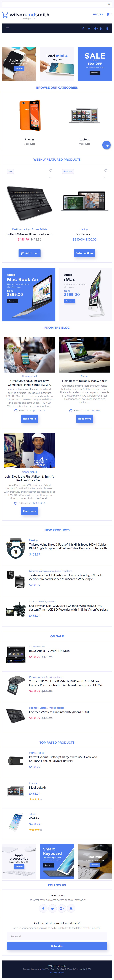Open the Phones category
This screenshot has height=980, width=114.
click(x=30, y=139)
